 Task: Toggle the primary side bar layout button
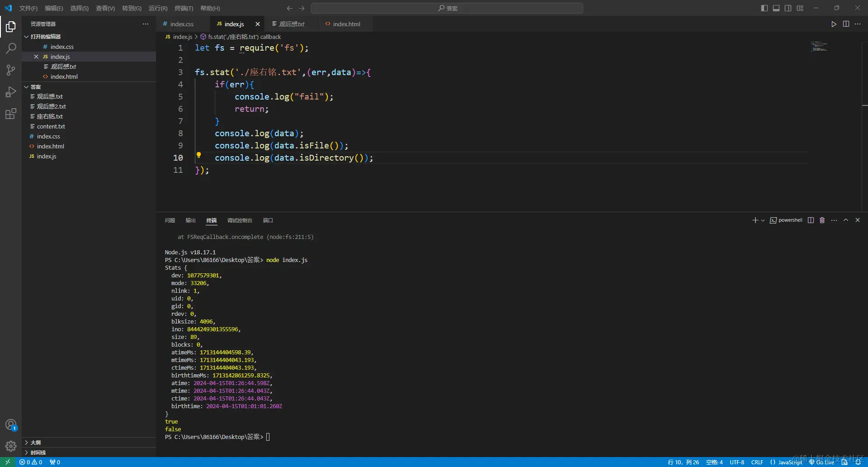764,8
